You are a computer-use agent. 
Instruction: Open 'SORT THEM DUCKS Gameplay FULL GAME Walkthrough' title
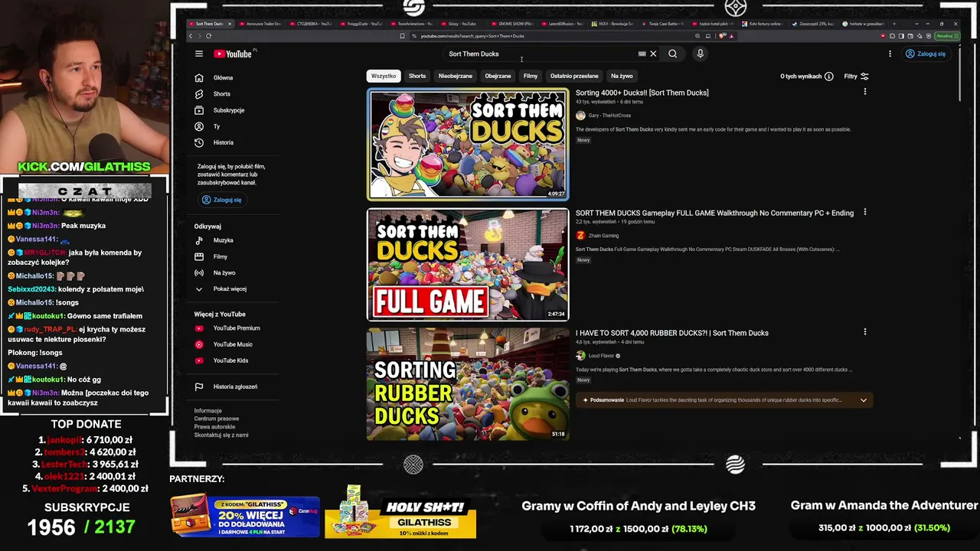click(714, 213)
